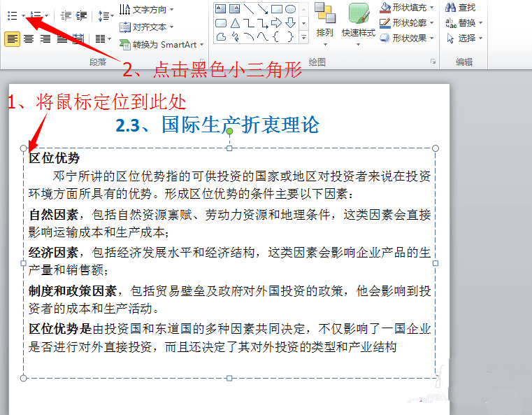Open 形状效果 shape effects menu

click(407, 38)
